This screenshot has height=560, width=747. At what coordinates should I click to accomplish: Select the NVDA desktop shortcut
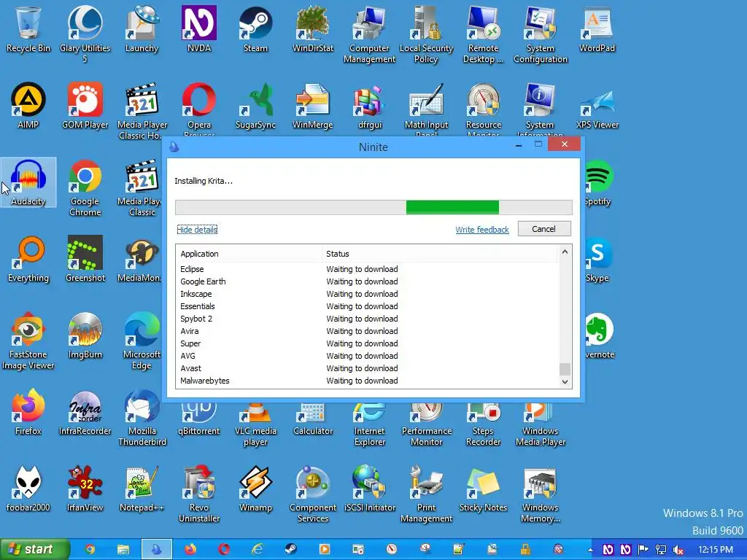pos(199,28)
